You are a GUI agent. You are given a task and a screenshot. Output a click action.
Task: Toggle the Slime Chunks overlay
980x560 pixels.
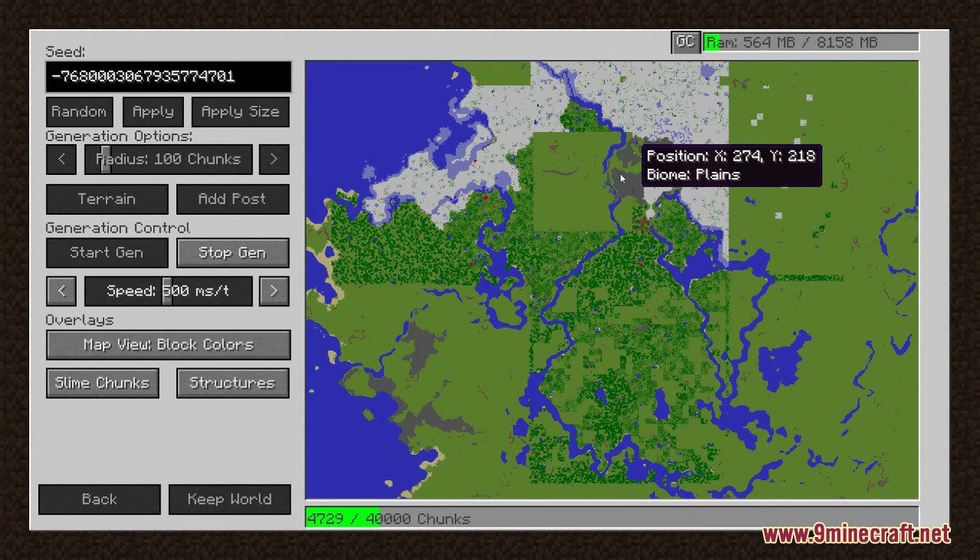[103, 384]
